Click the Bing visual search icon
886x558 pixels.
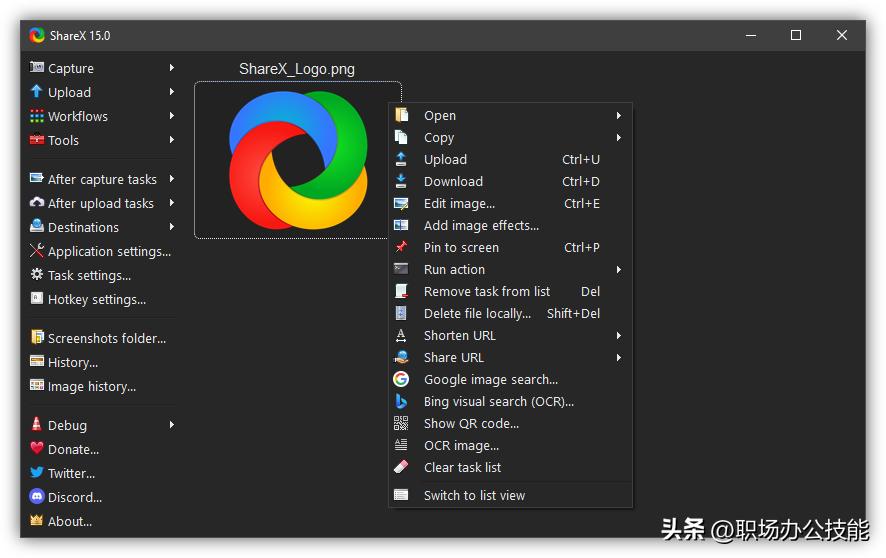(401, 401)
